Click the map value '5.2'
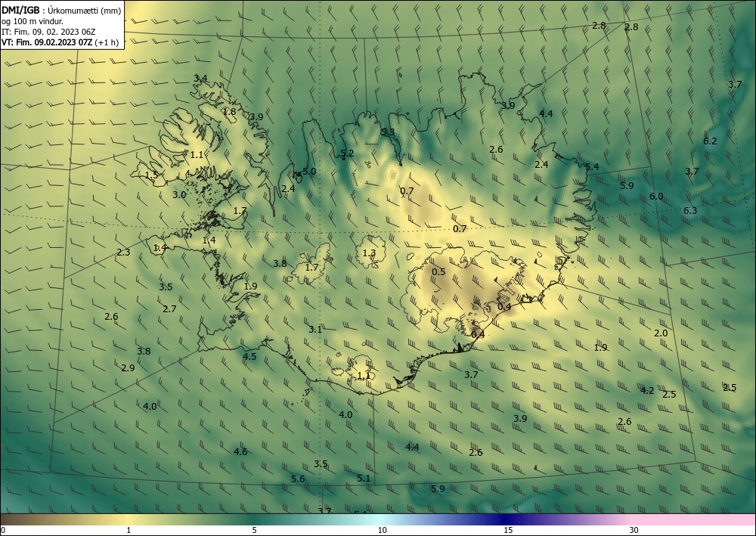Viewport: 756px width, 536px height. [347, 153]
